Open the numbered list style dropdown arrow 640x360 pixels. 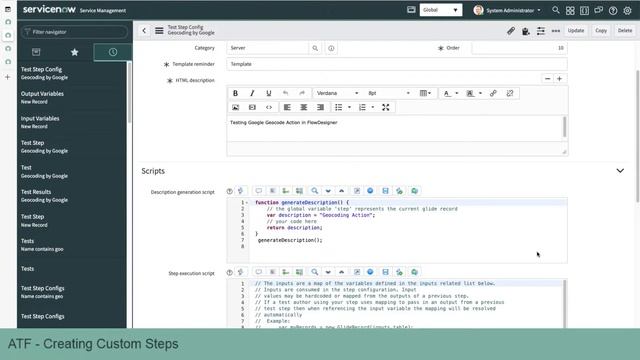373,107
